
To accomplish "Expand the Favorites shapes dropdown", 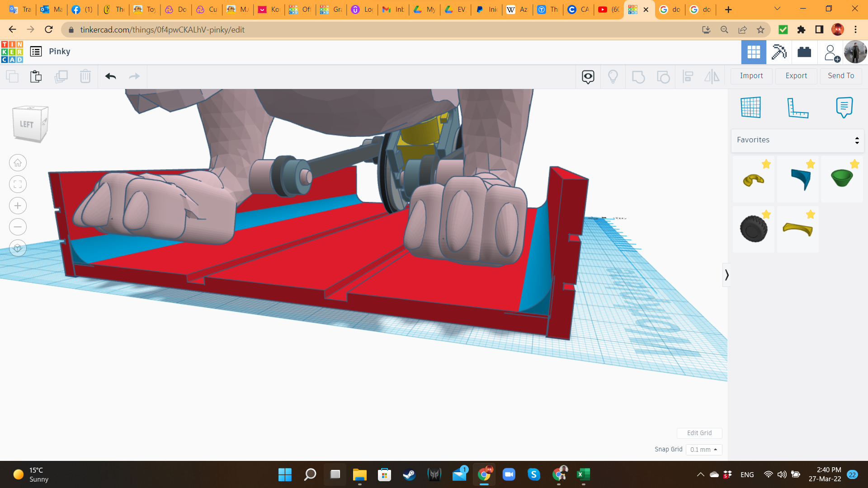I will (797, 140).
